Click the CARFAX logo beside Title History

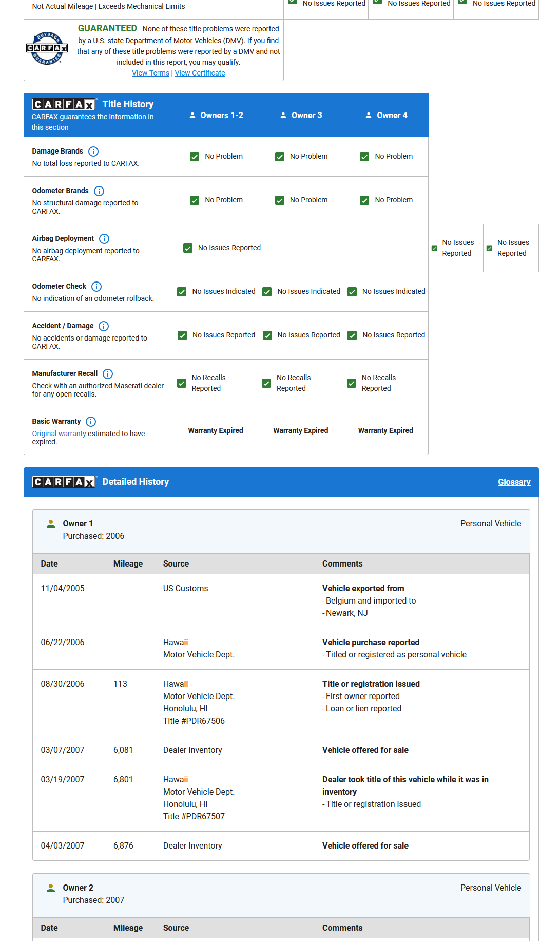64,104
